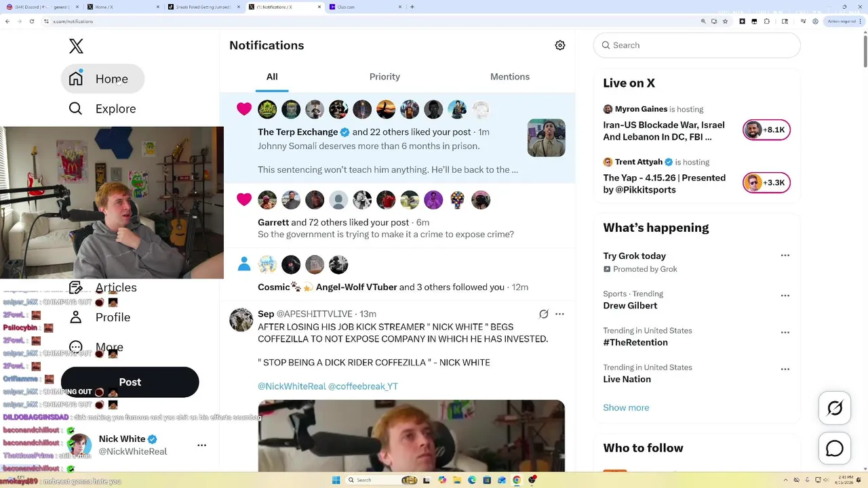Click Nick White account avatar
868x488 pixels.
(x=79, y=445)
